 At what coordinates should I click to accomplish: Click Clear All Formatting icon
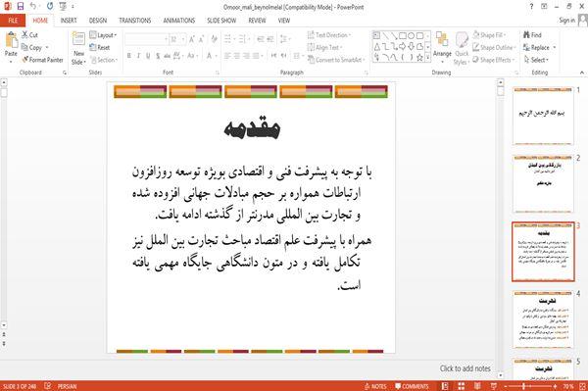[214, 39]
